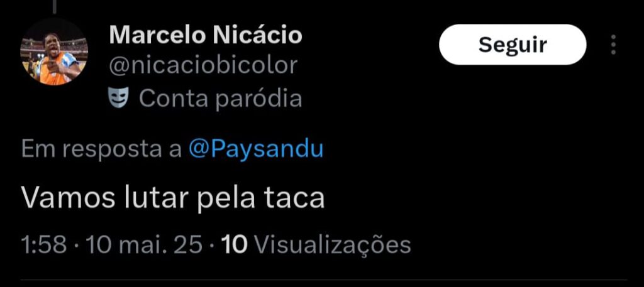Open the three-dot more options menu
644x287 pixels.
(613, 45)
